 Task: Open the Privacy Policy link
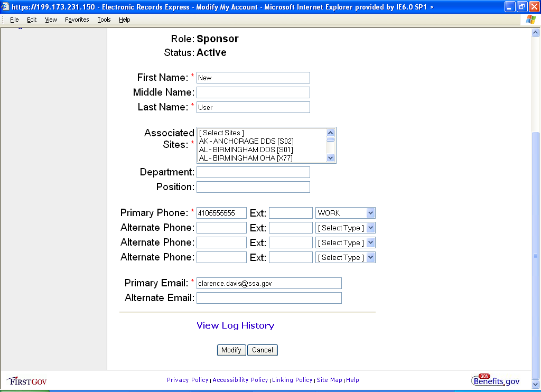pyautogui.click(x=188, y=380)
